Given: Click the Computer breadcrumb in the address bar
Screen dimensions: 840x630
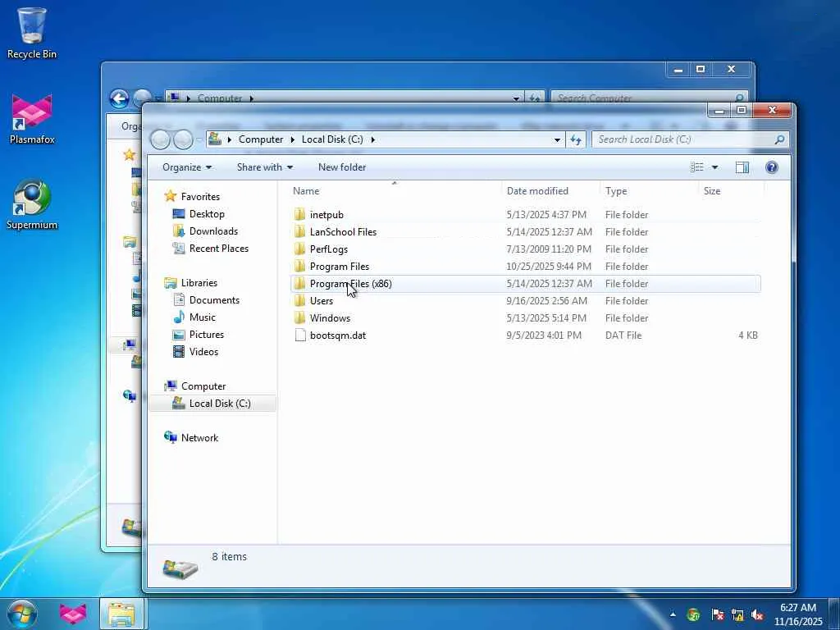Looking at the screenshot, I should click(x=260, y=139).
